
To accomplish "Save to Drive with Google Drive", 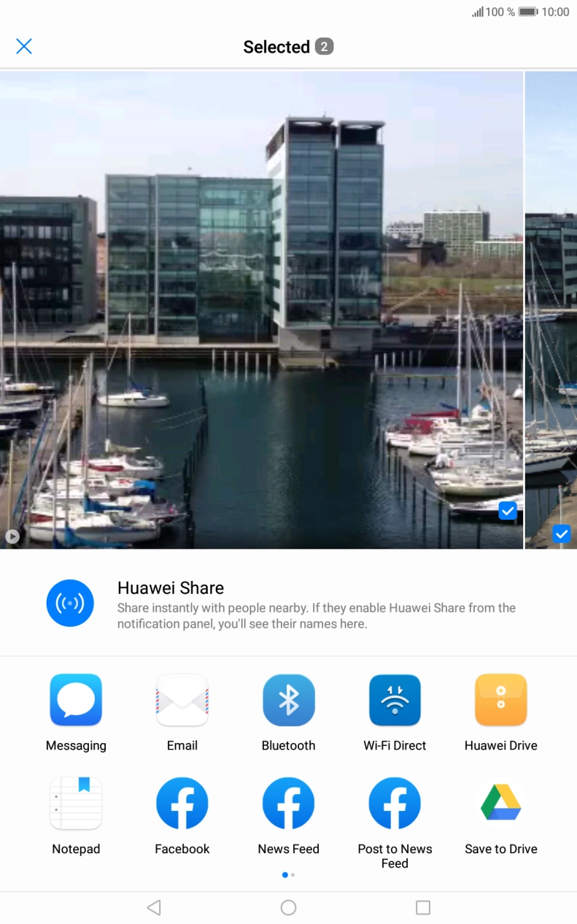I will 501,804.
